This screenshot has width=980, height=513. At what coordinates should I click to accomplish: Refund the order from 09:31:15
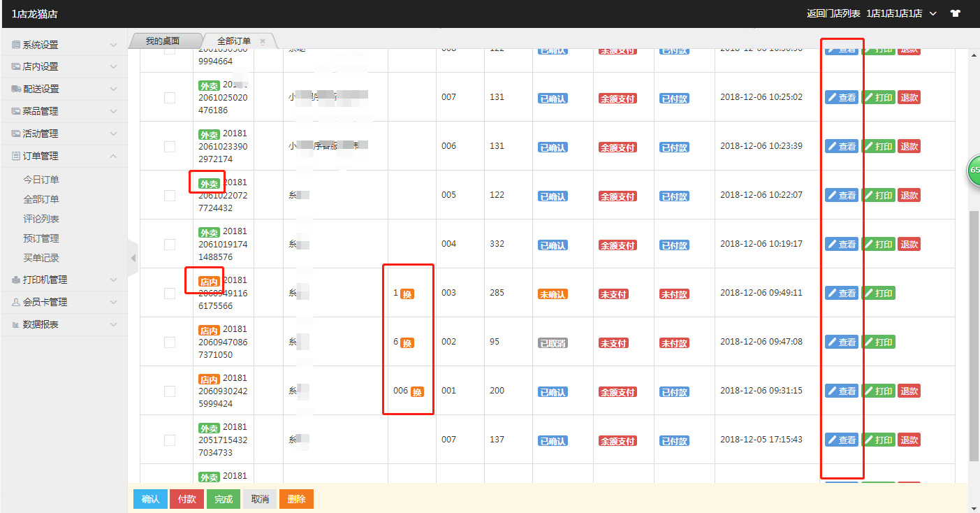909,391
